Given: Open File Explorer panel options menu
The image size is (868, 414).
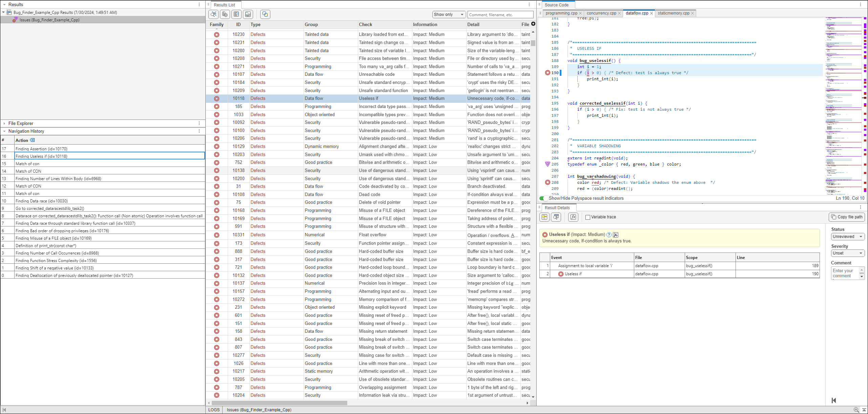Looking at the screenshot, I should point(199,123).
